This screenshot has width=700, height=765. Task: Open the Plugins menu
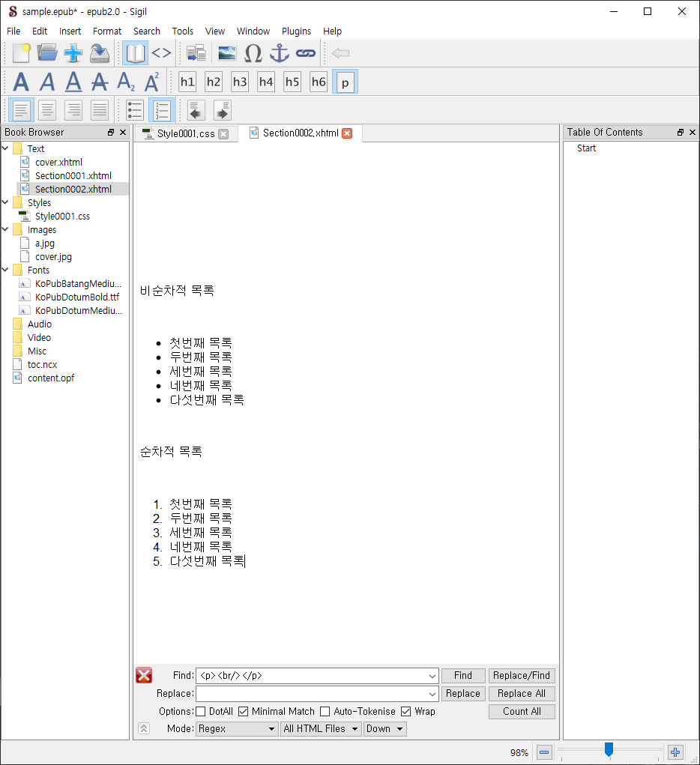(296, 31)
